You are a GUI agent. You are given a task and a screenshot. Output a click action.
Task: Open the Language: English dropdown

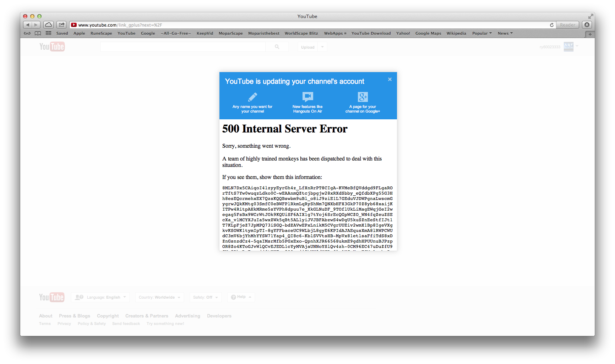tap(100, 297)
